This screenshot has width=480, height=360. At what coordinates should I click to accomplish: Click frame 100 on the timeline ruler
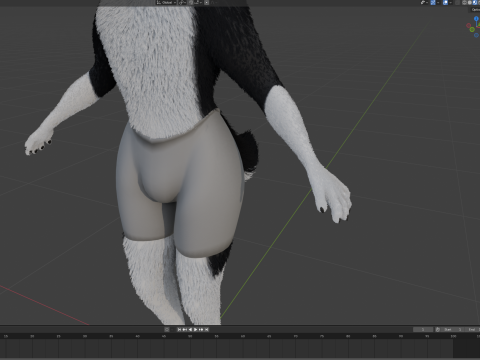click(453, 336)
